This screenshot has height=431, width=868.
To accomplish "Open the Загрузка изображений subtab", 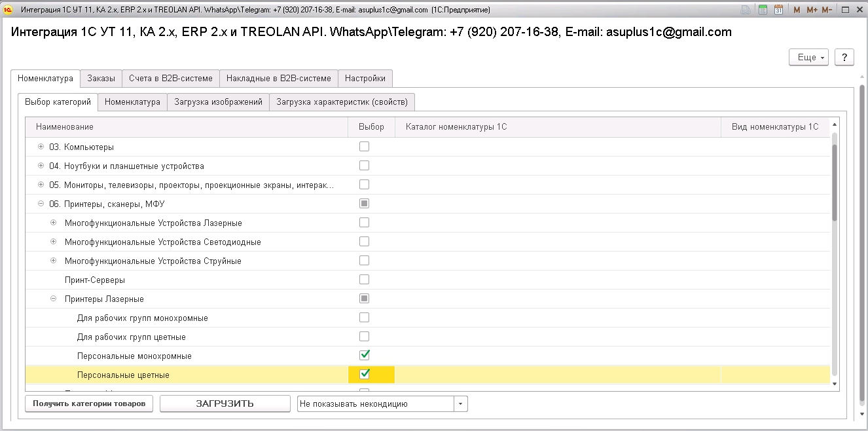I will (x=218, y=102).
